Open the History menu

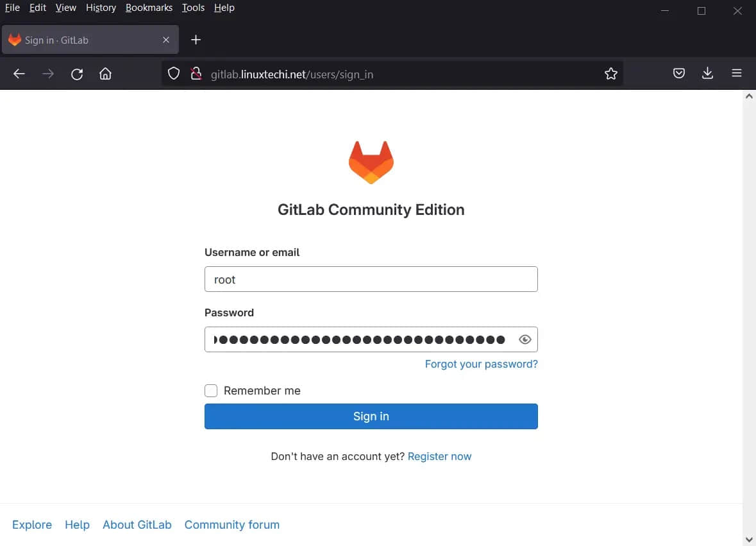pos(101,8)
